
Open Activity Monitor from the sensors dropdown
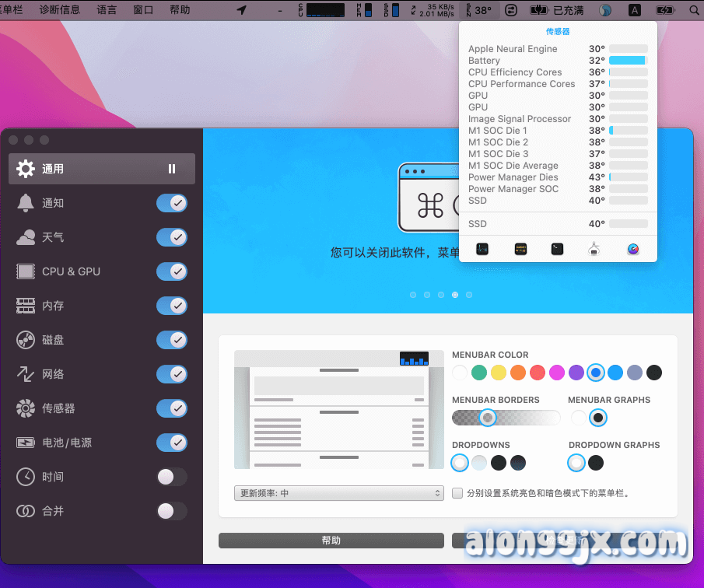pos(482,250)
